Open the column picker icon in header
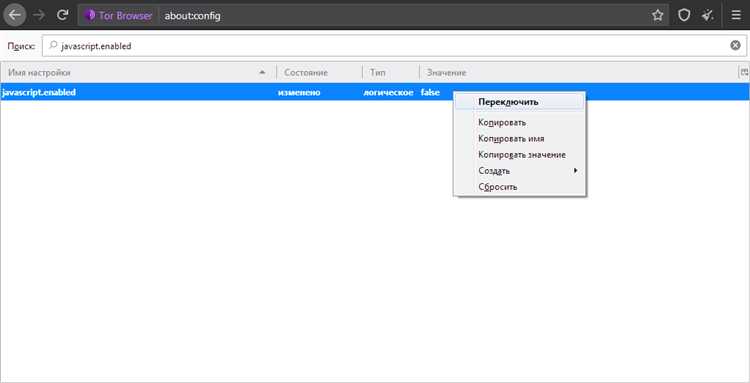Viewport: 750px width, 383px height. pos(744,72)
